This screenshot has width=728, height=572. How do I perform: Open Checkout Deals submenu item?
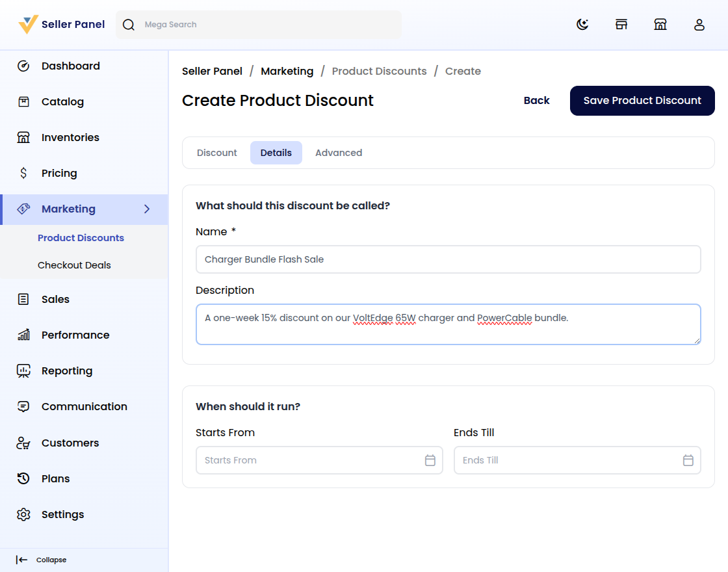coord(74,265)
